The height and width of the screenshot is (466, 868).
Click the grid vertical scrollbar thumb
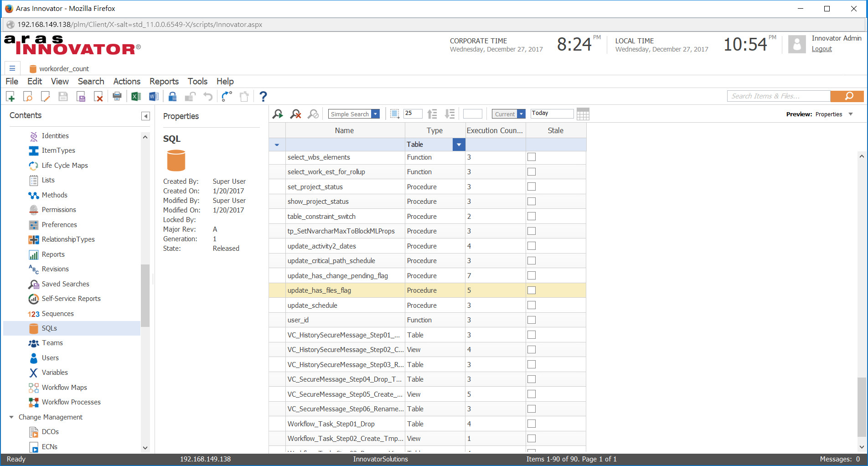point(862,407)
